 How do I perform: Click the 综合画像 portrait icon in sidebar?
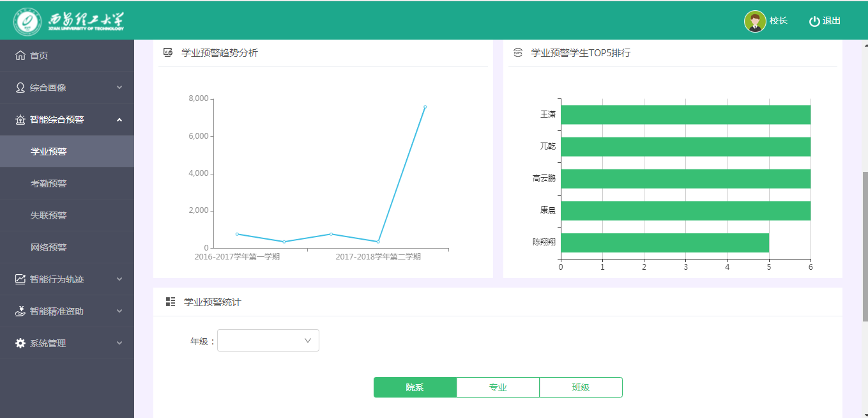(20, 88)
